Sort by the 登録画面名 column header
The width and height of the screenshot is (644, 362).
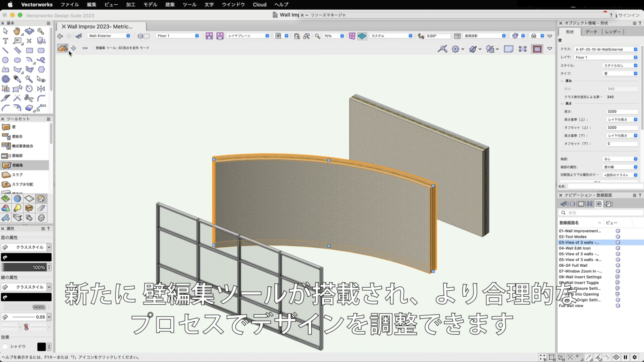569,223
